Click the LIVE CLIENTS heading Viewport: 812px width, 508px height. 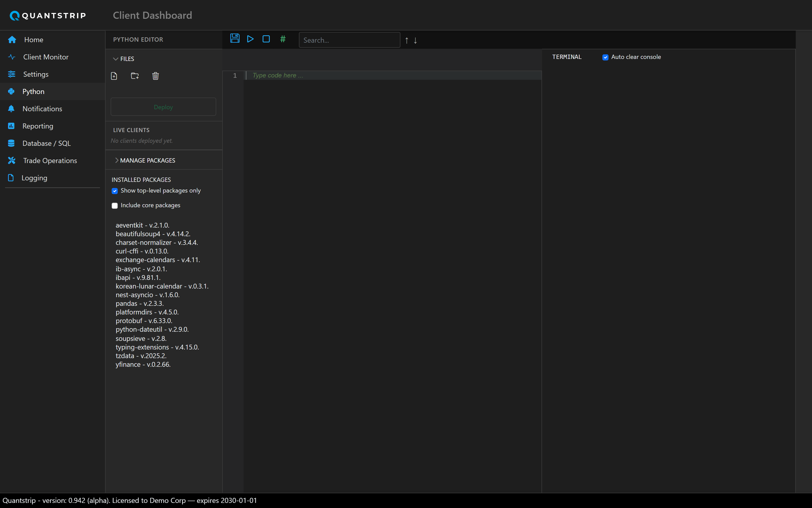point(131,130)
